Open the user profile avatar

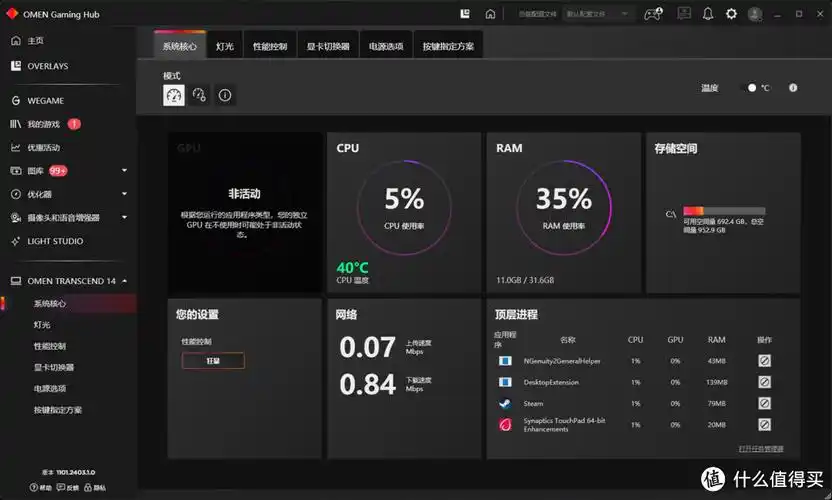pyautogui.click(x=755, y=14)
